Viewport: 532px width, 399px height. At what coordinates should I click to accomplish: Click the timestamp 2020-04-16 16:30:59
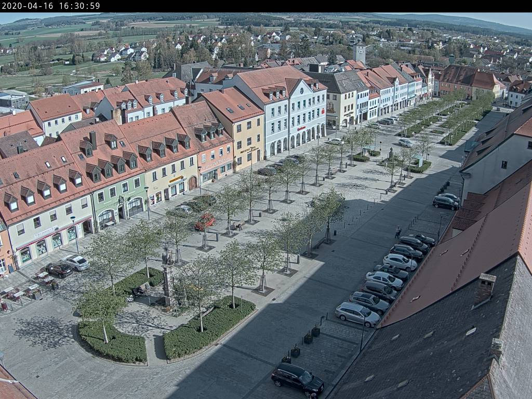click(x=51, y=6)
